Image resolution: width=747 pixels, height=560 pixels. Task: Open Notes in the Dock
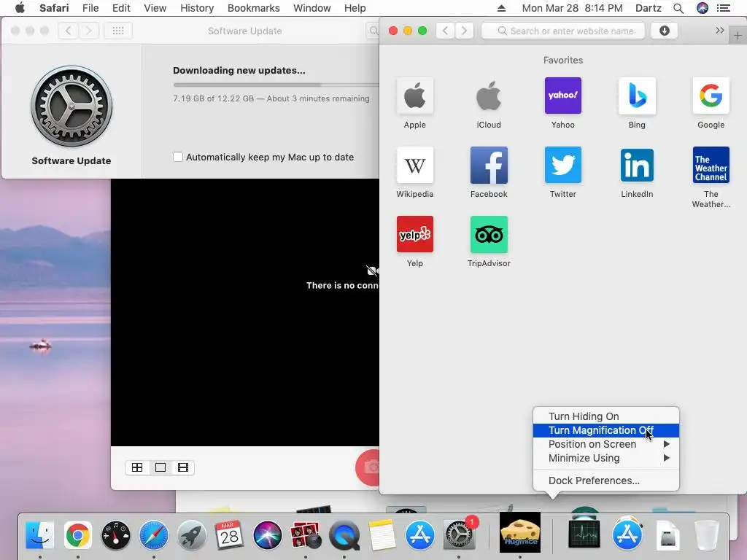[382, 535]
